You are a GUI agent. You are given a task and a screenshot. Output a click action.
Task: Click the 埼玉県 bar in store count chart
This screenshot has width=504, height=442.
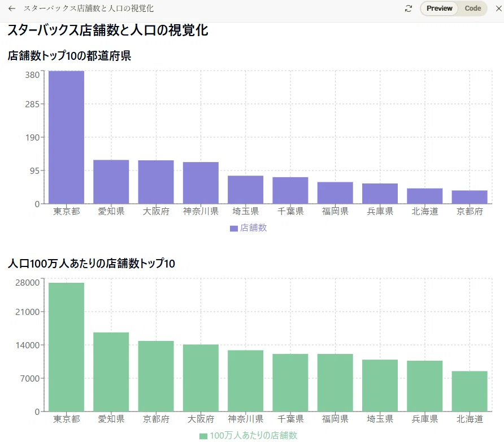(x=246, y=190)
